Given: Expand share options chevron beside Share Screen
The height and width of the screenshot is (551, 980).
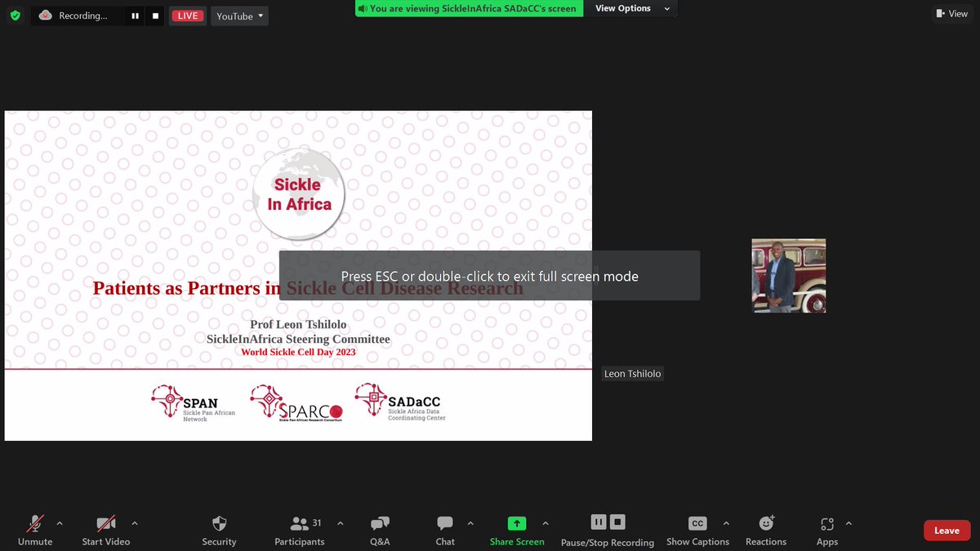Looking at the screenshot, I should click(x=546, y=523).
